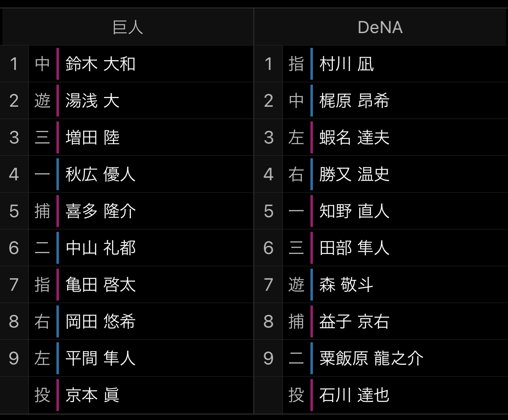Select 蝦名 達夫 player row
The width and height of the screenshot is (508, 420).
(354, 138)
